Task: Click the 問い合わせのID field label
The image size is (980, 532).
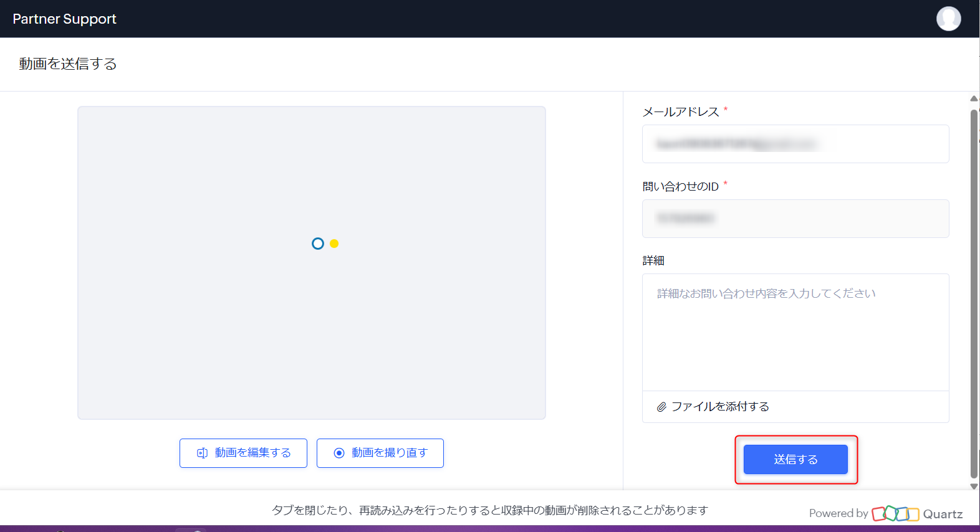Action: pyautogui.click(x=681, y=187)
